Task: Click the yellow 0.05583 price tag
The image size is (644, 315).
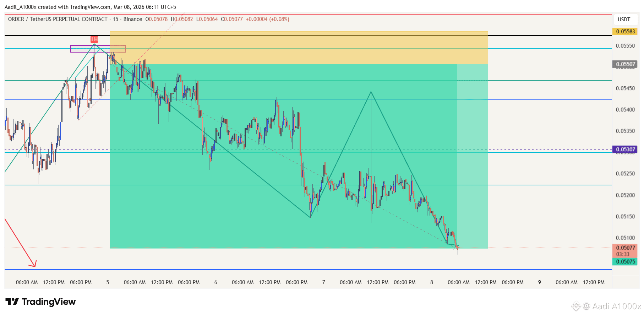Action: click(x=625, y=32)
